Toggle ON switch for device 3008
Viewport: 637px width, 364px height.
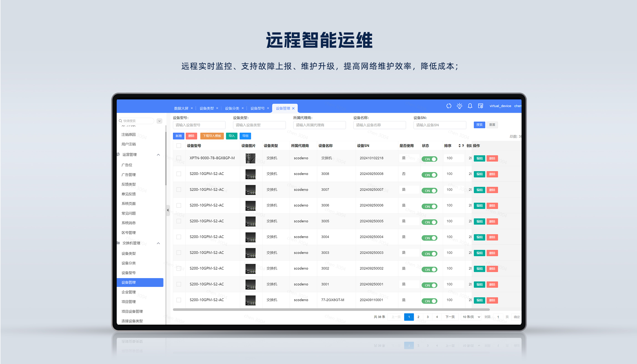[x=429, y=175]
